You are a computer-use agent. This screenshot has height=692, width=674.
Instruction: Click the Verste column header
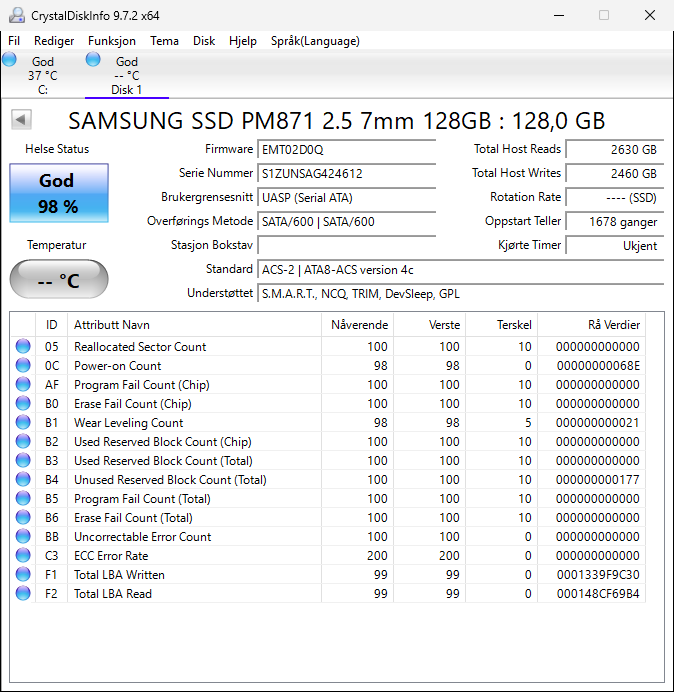point(429,325)
